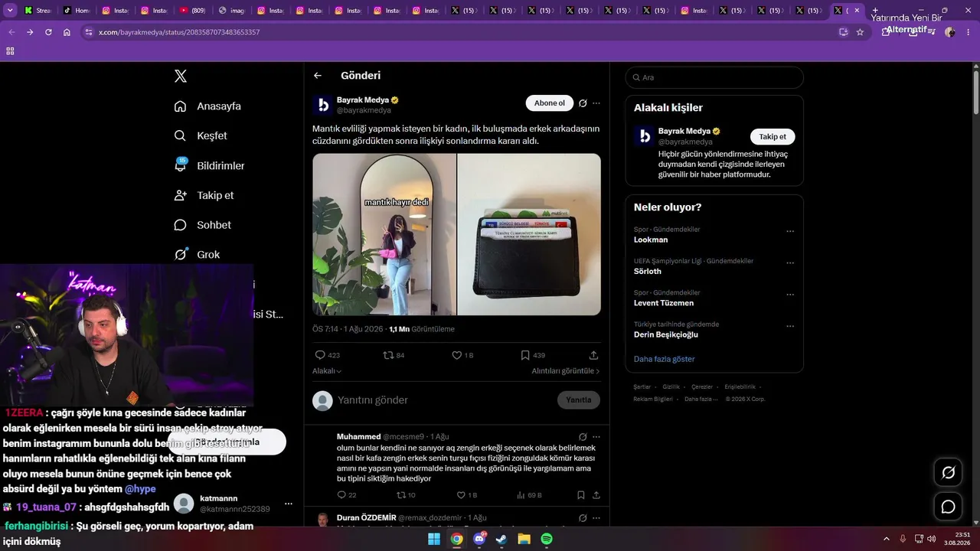The image size is (980, 551).
Task: Open File Explorer from the taskbar
Action: 524,539
